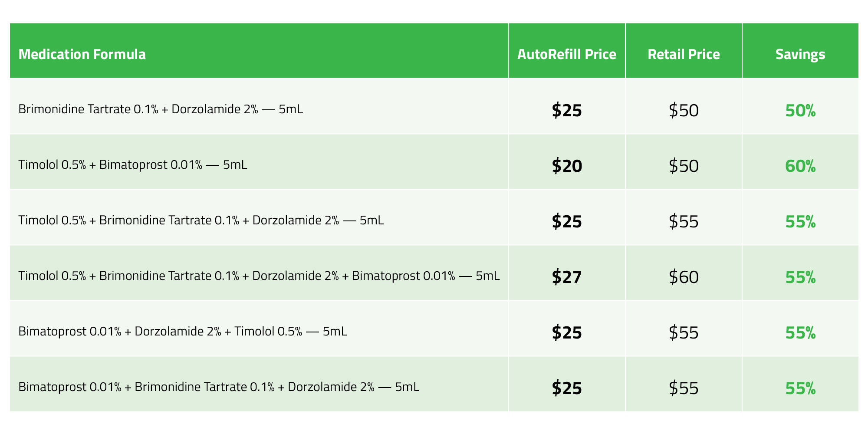Select the Savings column header
The height and width of the screenshot is (434, 868).
[x=800, y=55]
